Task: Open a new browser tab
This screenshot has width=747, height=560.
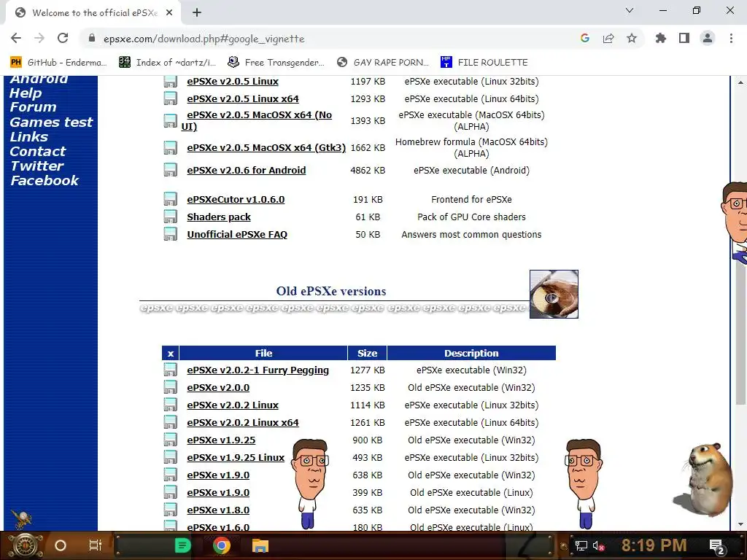Action: 197,12
